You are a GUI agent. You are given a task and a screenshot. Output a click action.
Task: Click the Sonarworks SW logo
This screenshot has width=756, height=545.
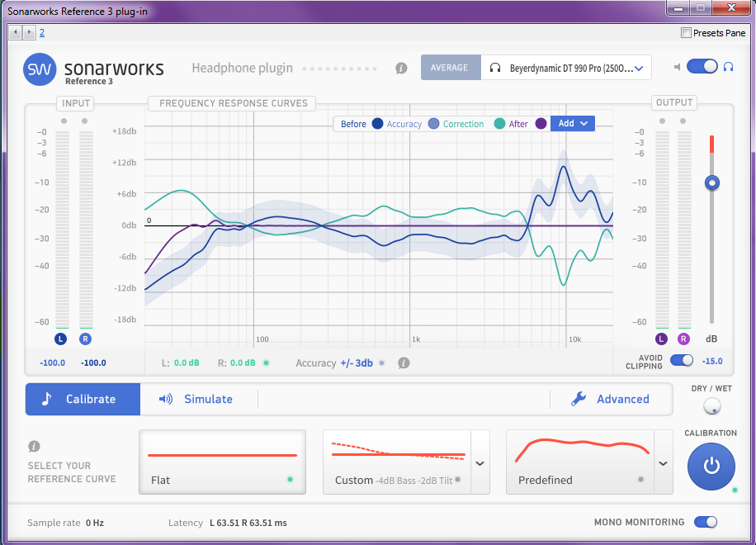40,69
